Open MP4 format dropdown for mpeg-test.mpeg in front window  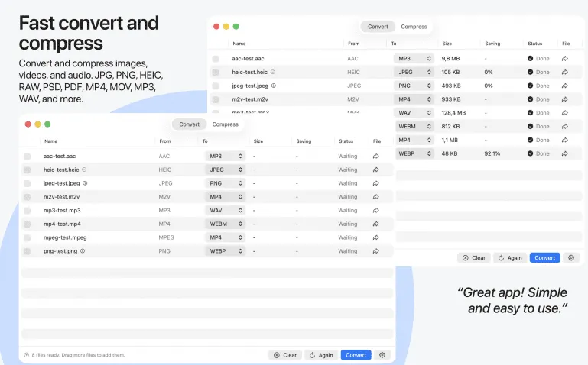pos(225,237)
